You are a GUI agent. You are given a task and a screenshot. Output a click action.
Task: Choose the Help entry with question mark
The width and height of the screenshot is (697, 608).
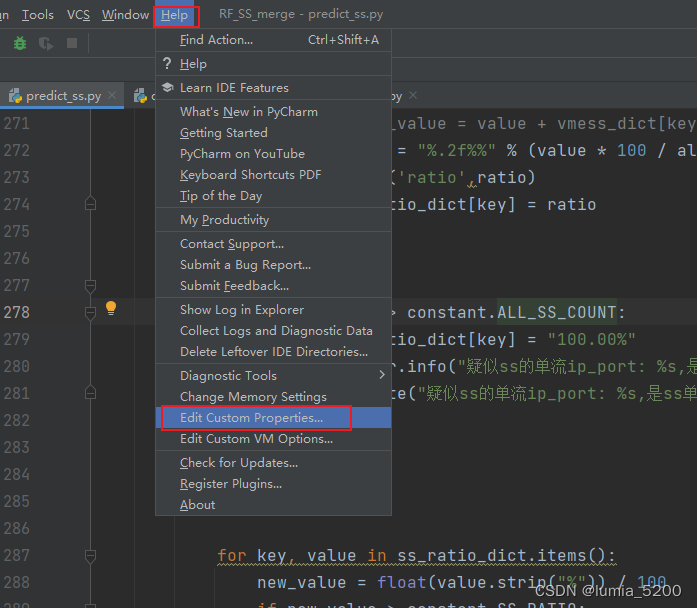tap(273, 64)
